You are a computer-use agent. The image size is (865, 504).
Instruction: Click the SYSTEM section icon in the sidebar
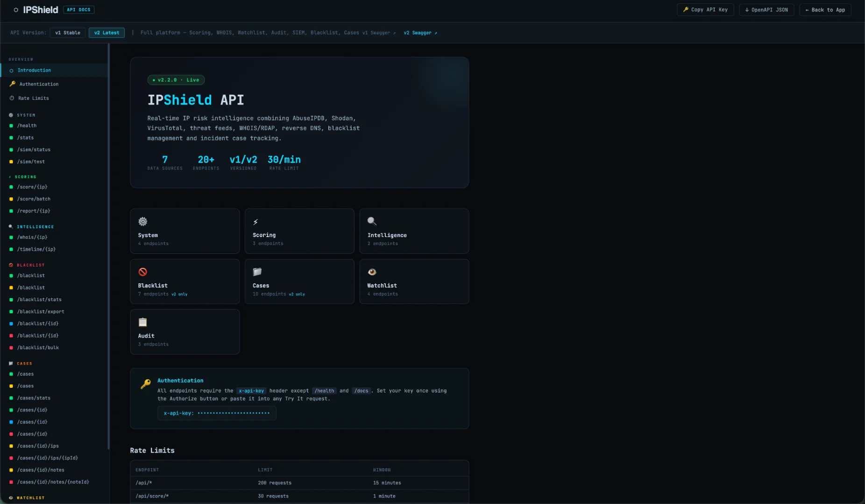coord(11,115)
